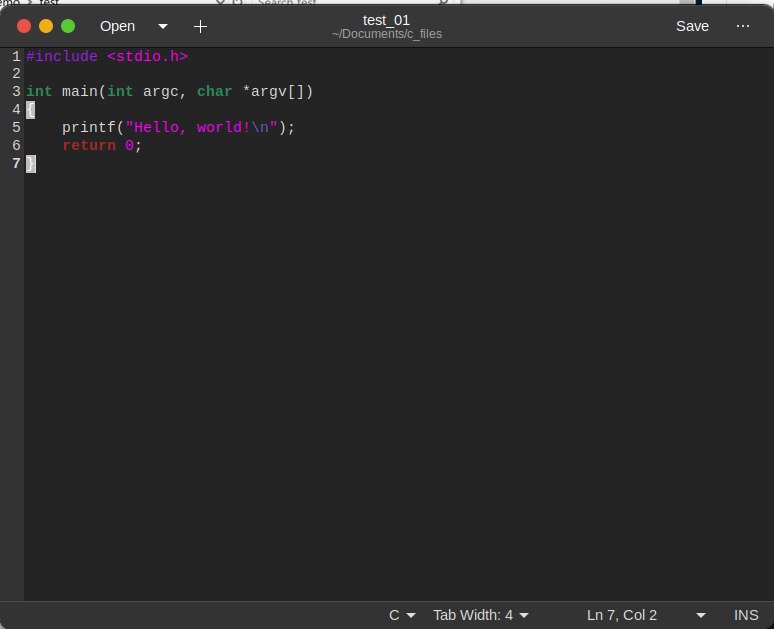The image size is (774, 629).
Task: Change the C language highlighting mode
Action: tap(402, 615)
